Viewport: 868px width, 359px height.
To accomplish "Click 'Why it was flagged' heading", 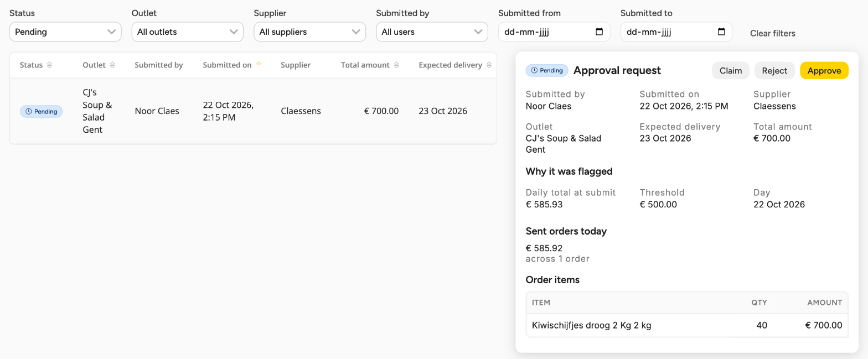I will click(x=569, y=171).
